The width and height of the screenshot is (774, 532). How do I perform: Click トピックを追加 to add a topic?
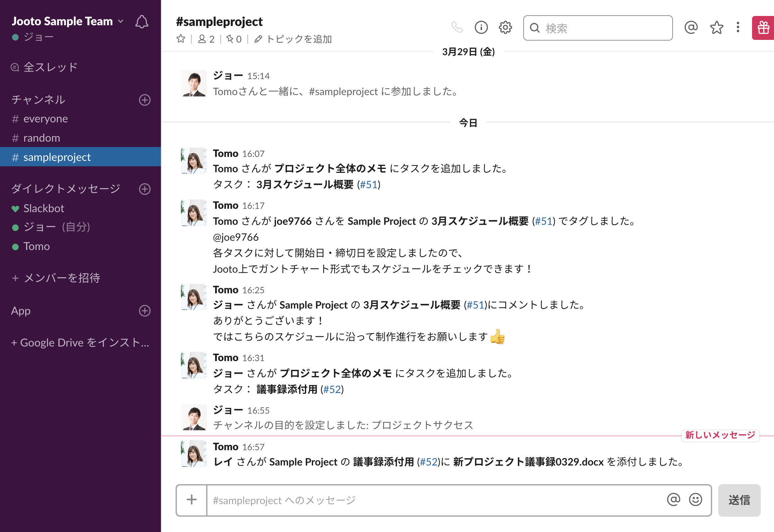(293, 39)
